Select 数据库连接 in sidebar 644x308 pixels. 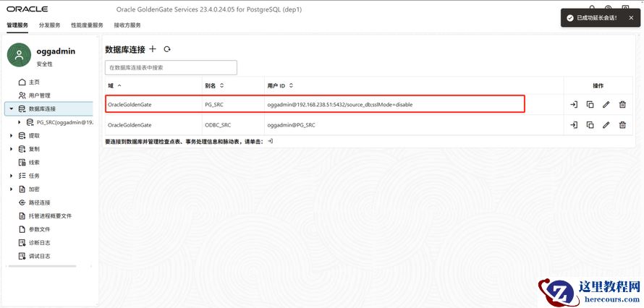[49, 108]
